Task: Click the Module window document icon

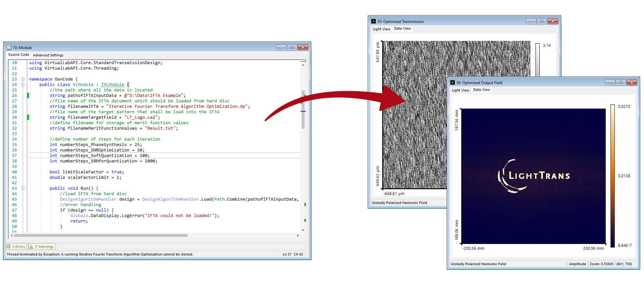Action: tap(9, 47)
